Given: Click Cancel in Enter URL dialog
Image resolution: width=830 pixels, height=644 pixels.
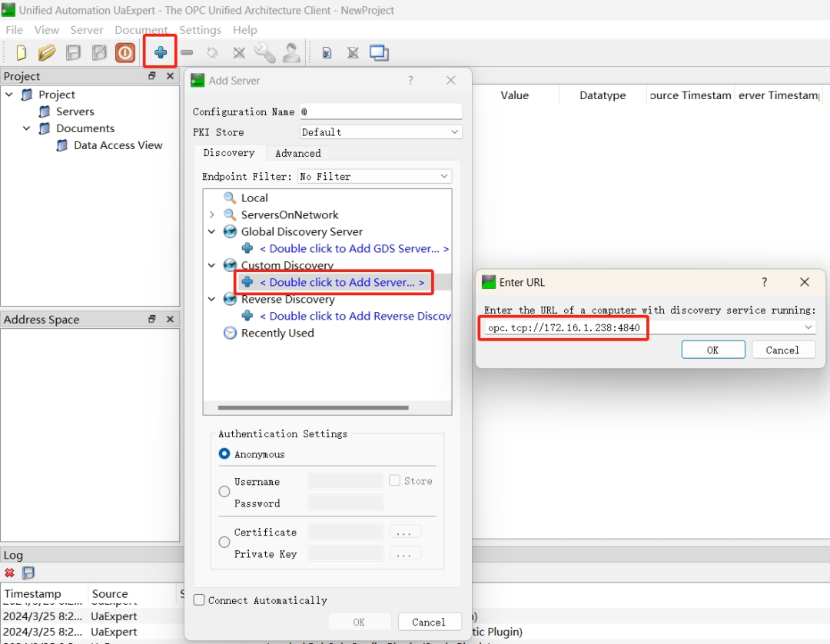Looking at the screenshot, I should click(x=782, y=350).
